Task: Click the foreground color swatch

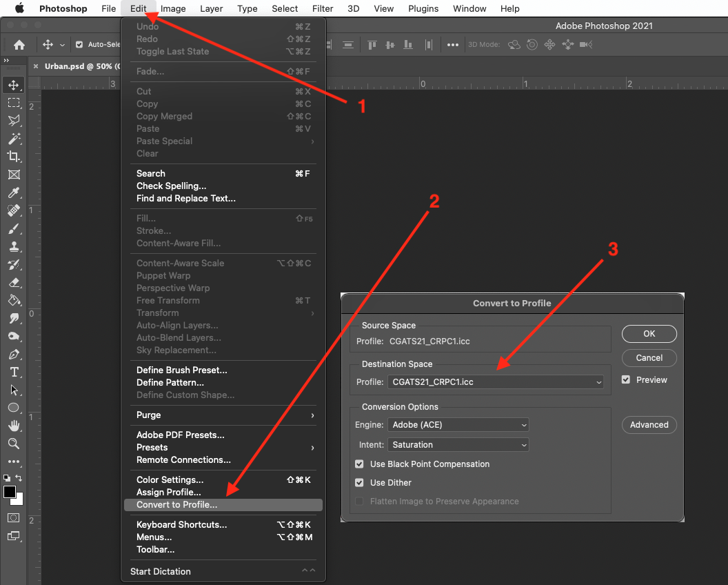Action: pos(10,493)
